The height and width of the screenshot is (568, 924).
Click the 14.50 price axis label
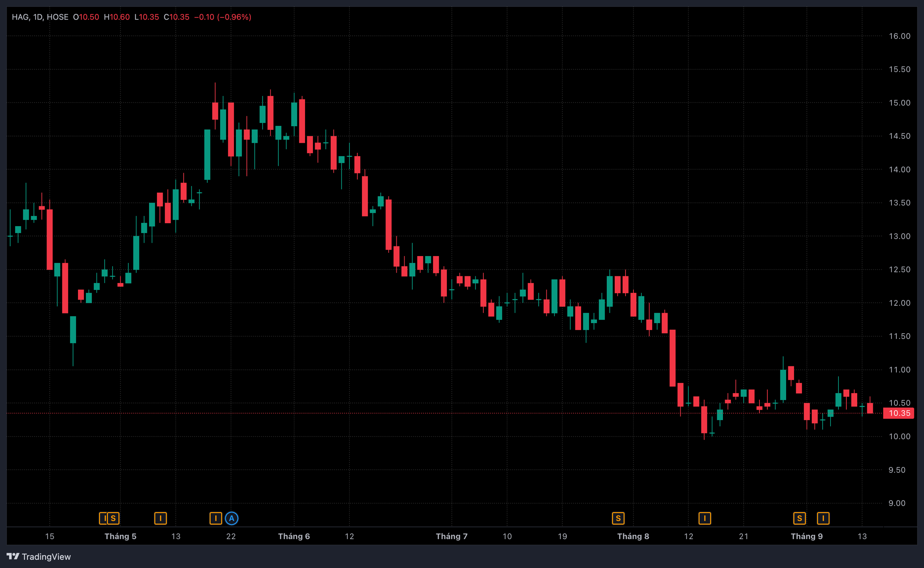tap(899, 136)
